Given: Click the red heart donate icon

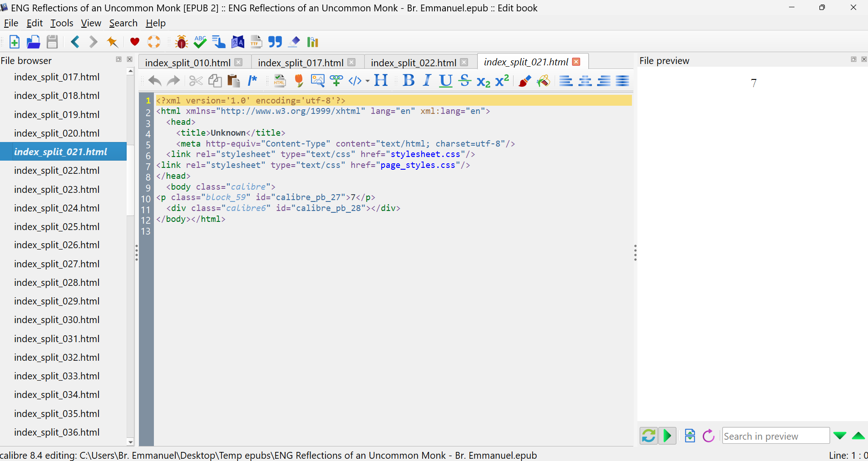Looking at the screenshot, I should [134, 42].
